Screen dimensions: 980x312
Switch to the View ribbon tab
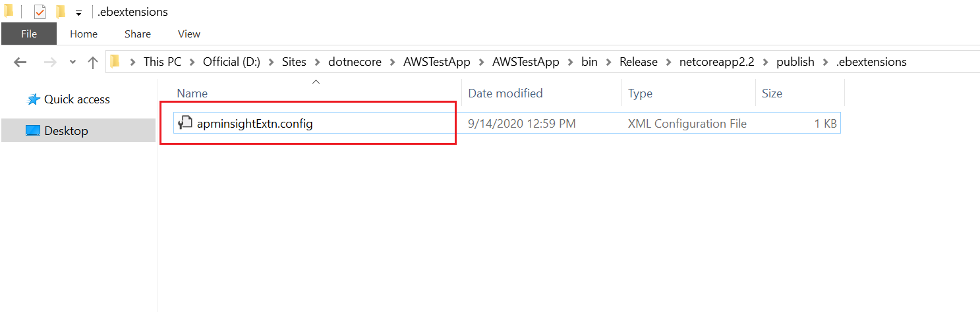pos(189,34)
